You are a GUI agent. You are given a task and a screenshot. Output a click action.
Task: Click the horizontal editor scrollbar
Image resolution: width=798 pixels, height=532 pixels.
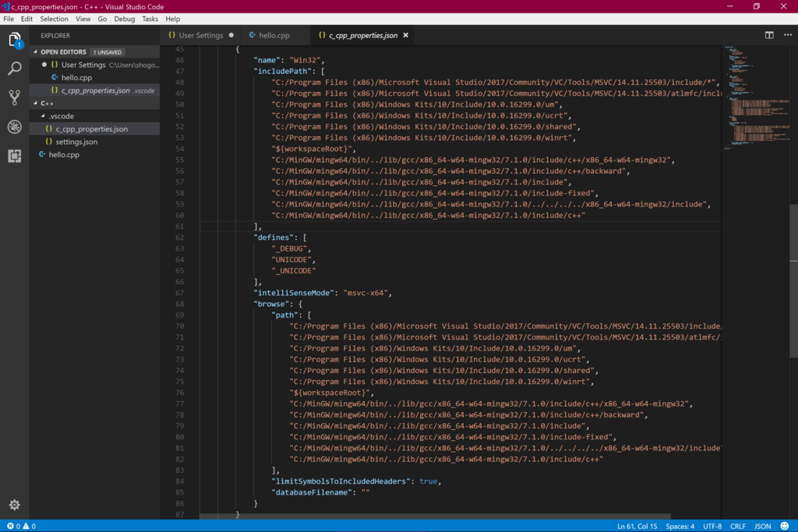(435, 516)
